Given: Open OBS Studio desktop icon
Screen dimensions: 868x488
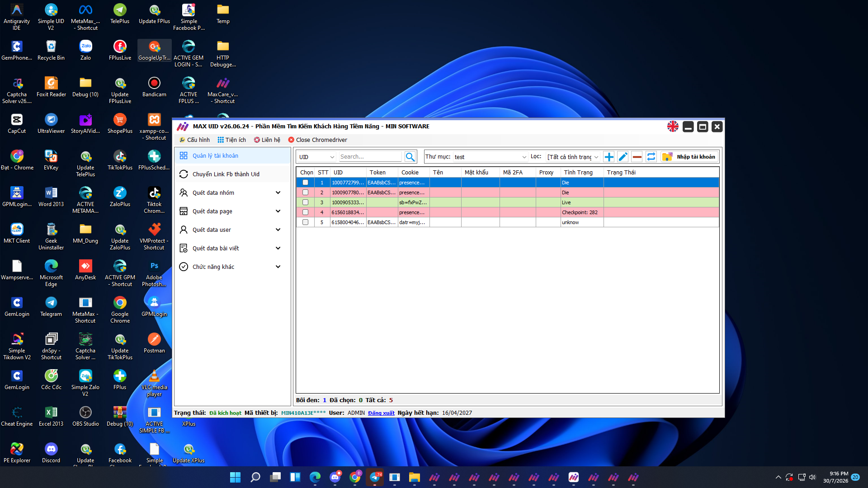Looking at the screenshot, I should (85, 416).
